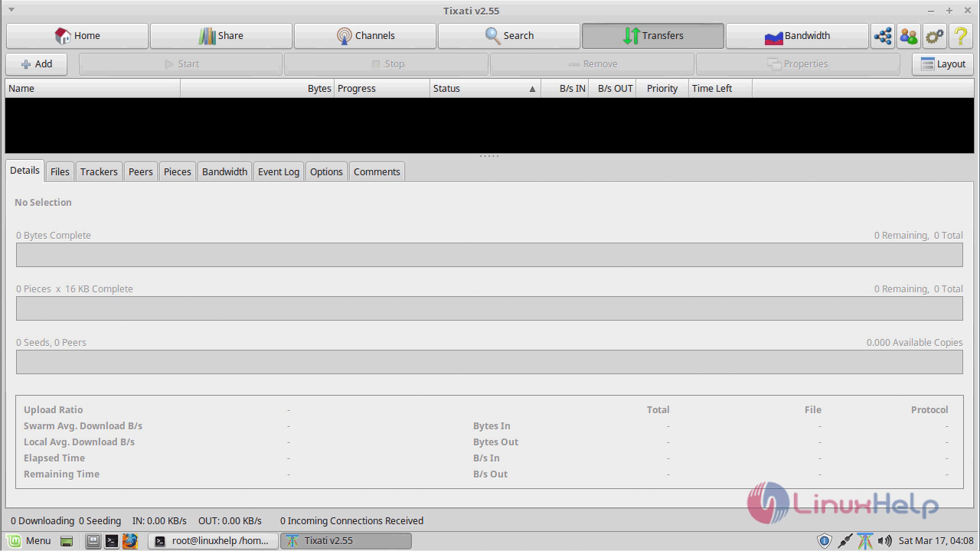Click the Tixati tray icon
980x551 pixels.
[x=865, y=541]
